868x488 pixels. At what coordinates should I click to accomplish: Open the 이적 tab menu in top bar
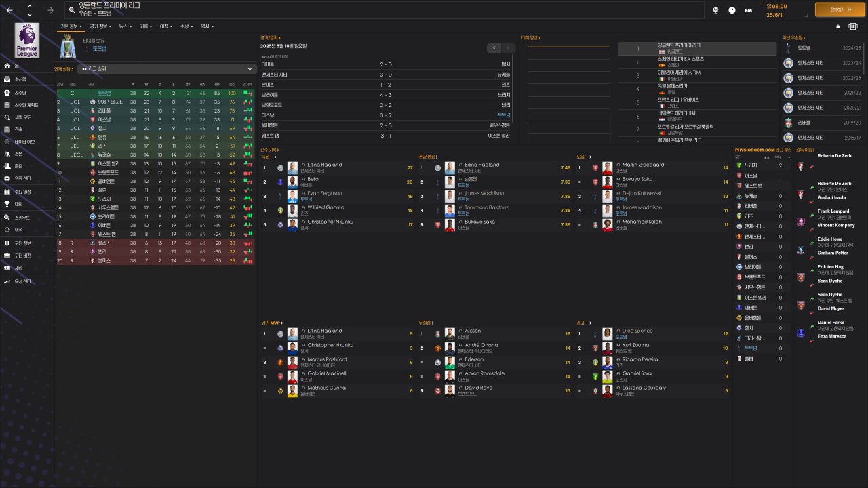[166, 26]
